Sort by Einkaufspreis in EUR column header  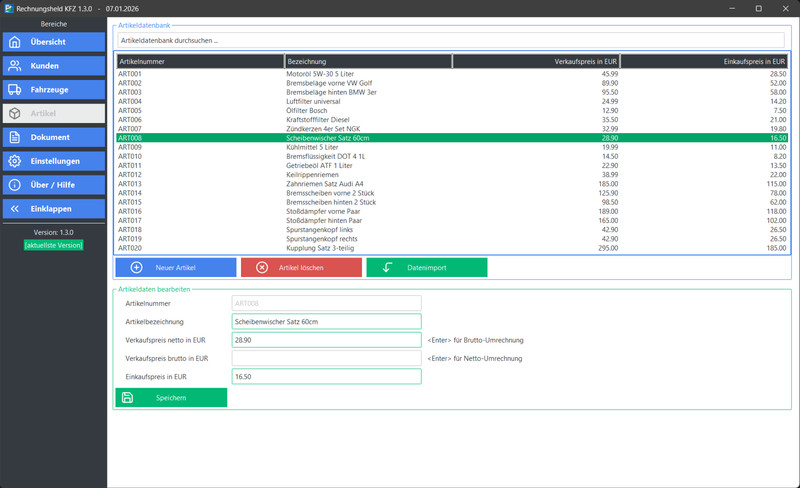(x=704, y=61)
